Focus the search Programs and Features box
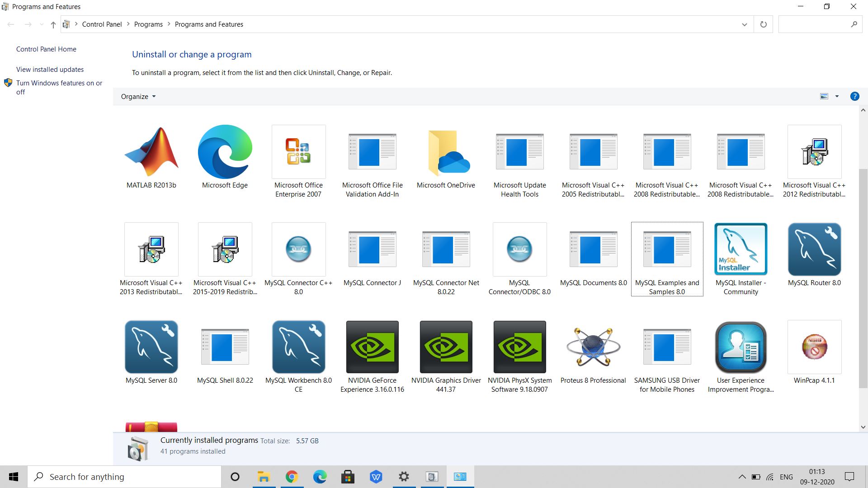This screenshot has width=868, height=488. [820, 24]
